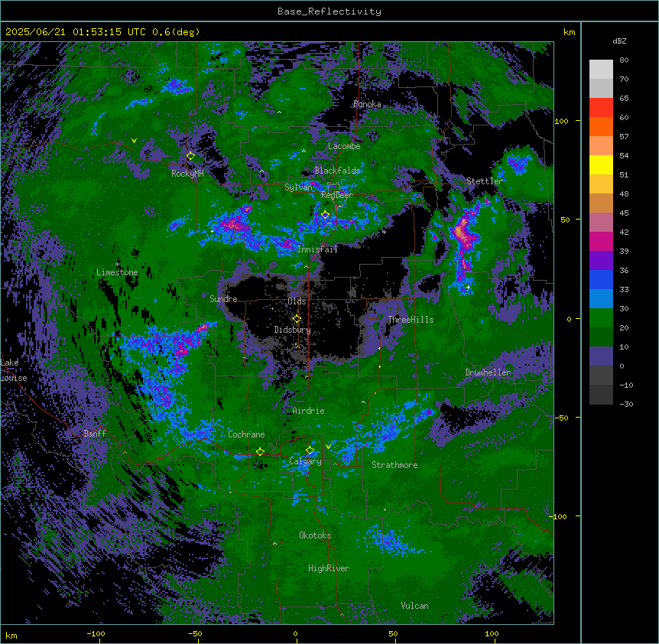Select the Calgary city label

click(305, 461)
